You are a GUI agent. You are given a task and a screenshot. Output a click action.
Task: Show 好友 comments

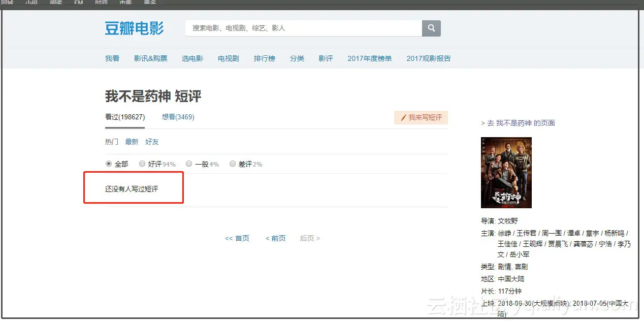pos(152,142)
